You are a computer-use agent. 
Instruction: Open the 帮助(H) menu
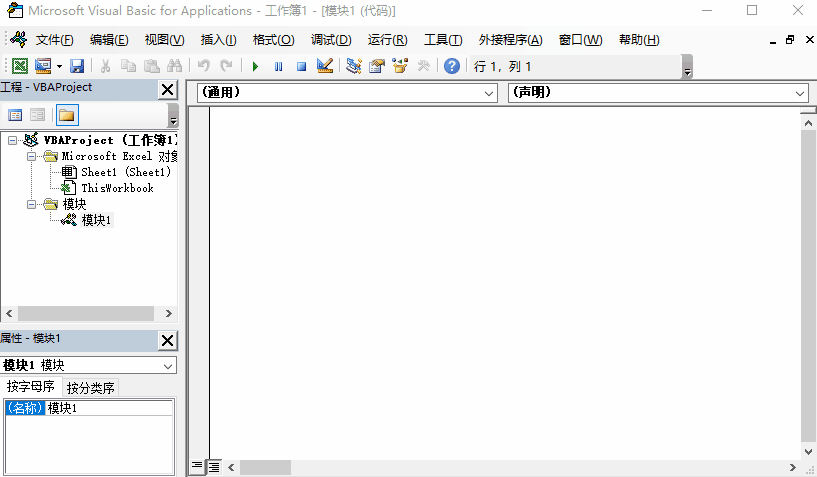tap(639, 40)
